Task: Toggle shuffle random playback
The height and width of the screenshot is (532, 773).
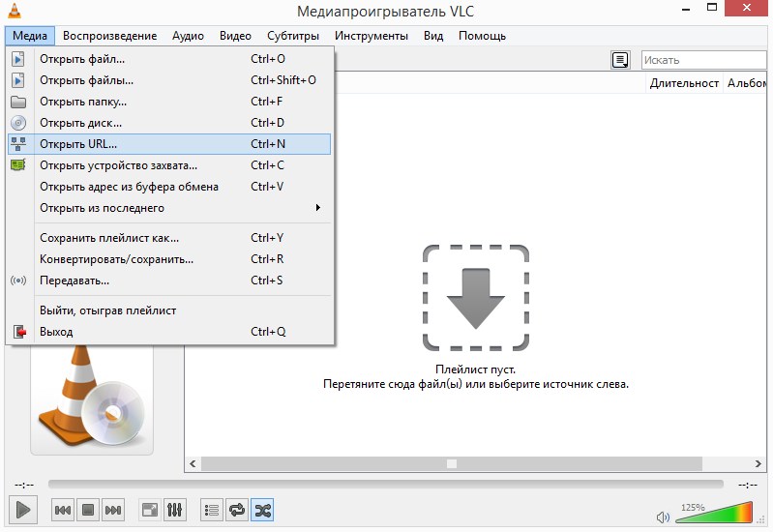Action: click(x=262, y=510)
